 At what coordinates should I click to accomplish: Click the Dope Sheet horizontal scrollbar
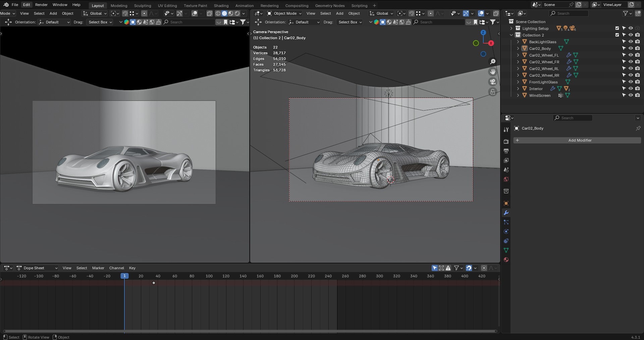point(250,331)
